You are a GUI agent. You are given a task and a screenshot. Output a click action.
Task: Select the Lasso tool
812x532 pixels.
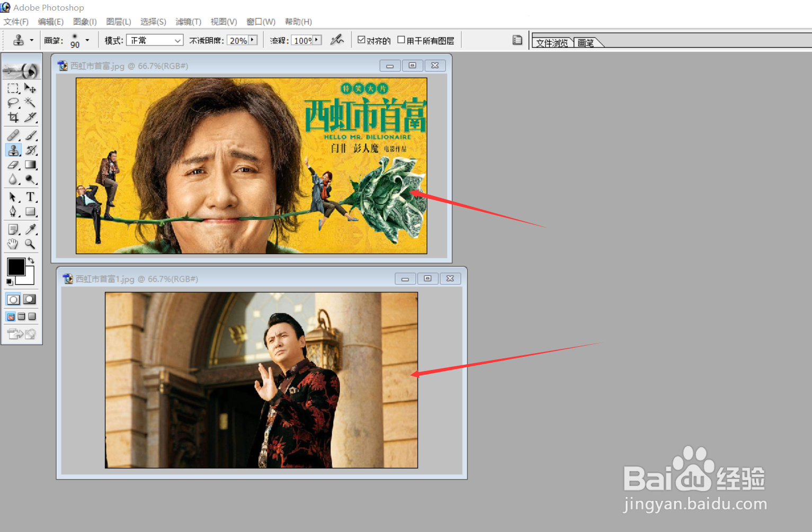click(x=13, y=103)
